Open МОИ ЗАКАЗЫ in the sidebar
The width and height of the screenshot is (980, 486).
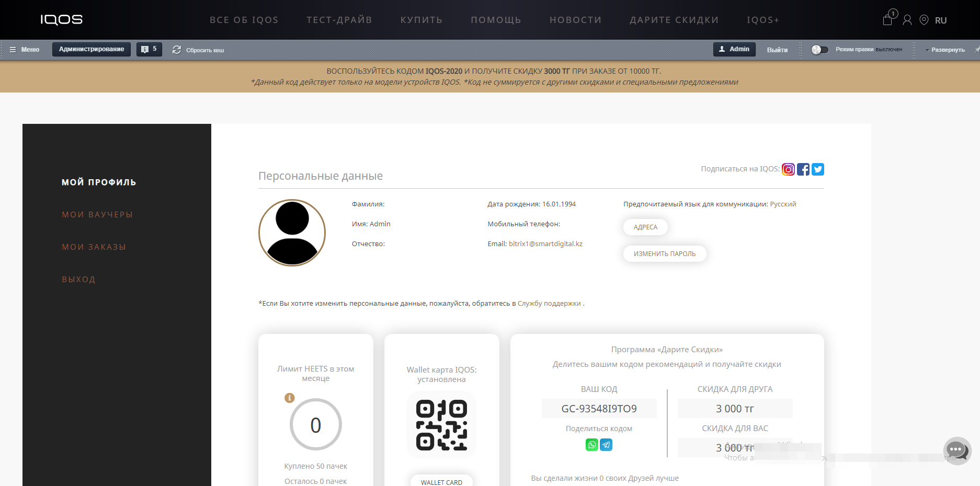[94, 247]
